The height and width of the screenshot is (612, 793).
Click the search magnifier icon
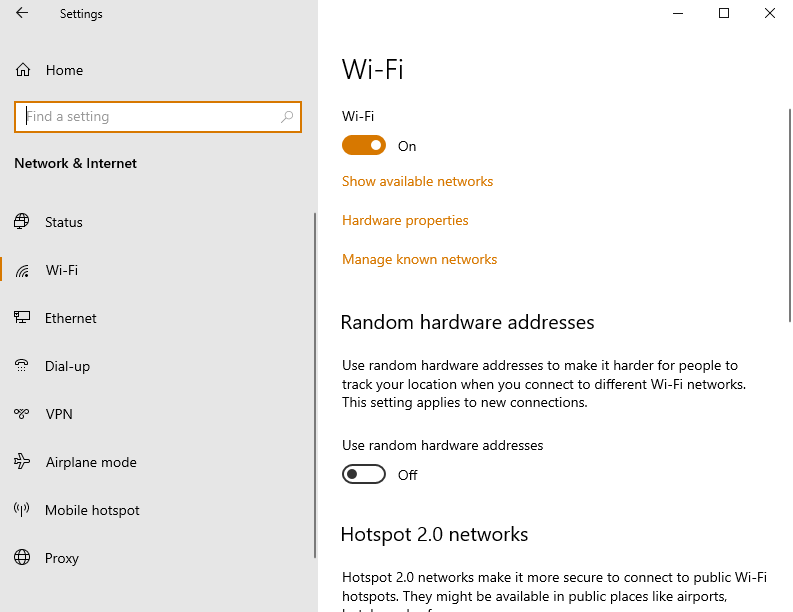tap(287, 117)
